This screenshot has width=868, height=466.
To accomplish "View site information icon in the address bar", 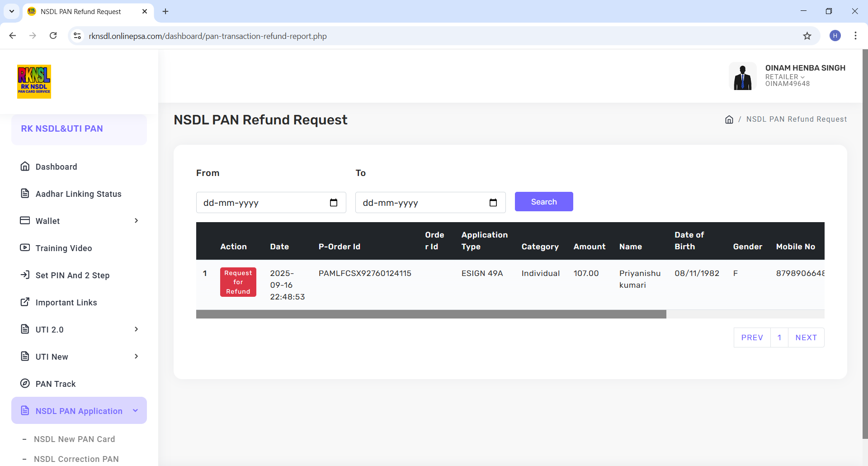I will (77, 36).
